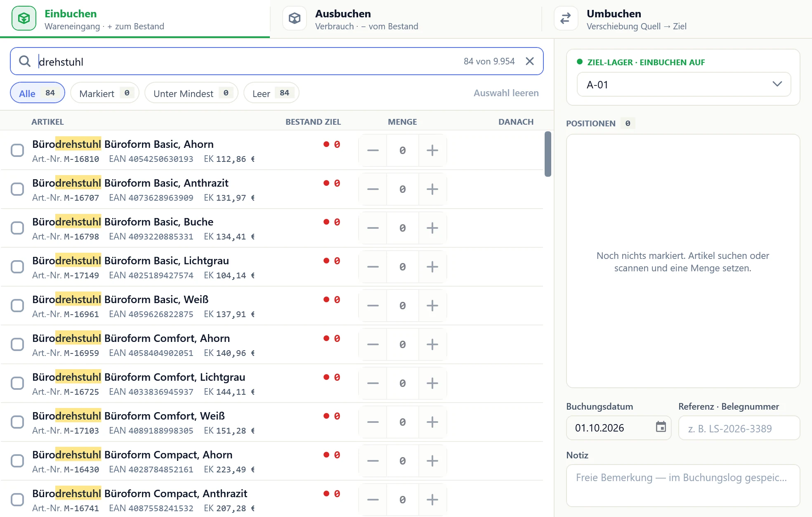The image size is (812, 517).
Task: Select the Unter Mindest filter chip
Action: tap(191, 93)
